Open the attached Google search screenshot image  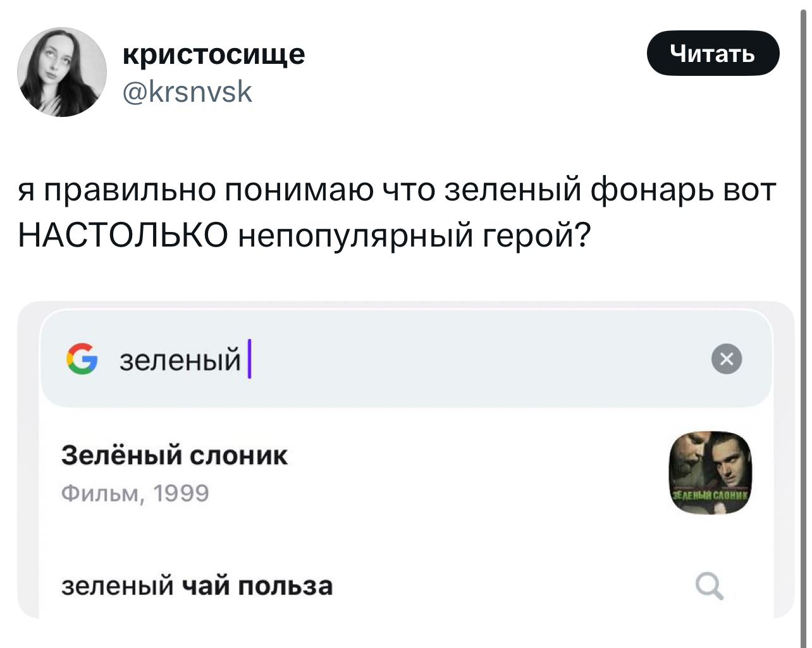(406, 459)
